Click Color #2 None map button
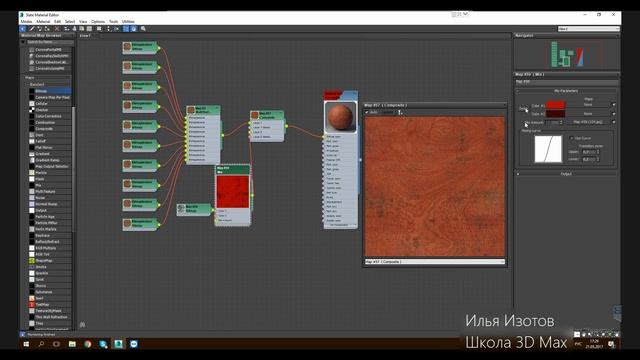640x360 pixels. coord(588,114)
